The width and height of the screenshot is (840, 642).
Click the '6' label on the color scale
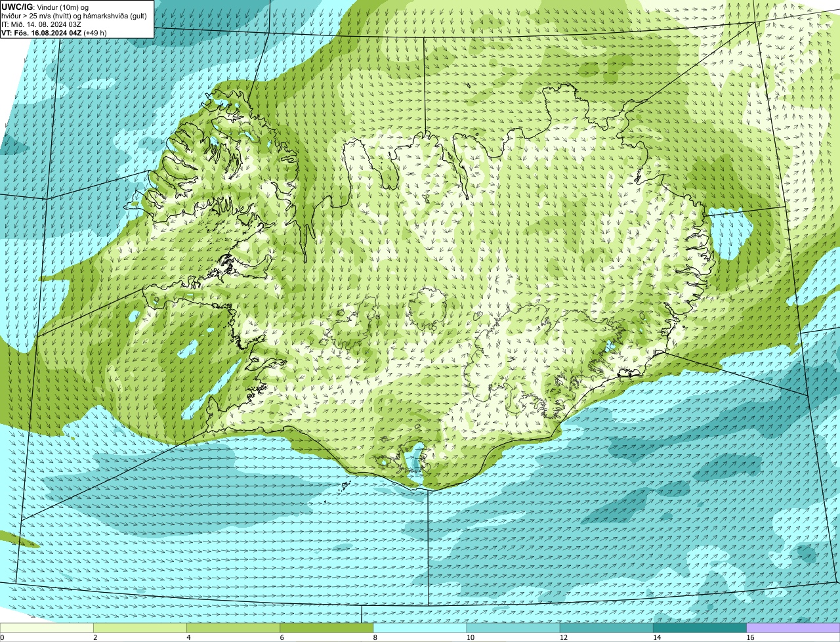click(x=282, y=637)
